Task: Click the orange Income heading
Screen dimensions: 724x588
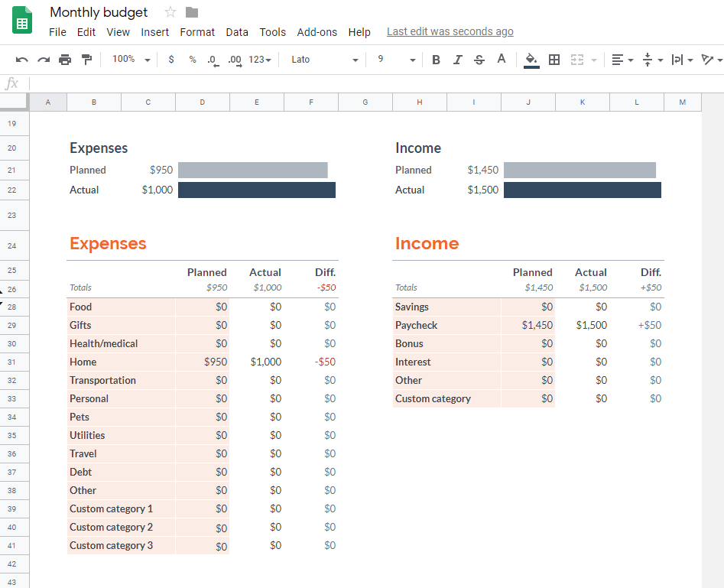Action: tap(427, 243)
